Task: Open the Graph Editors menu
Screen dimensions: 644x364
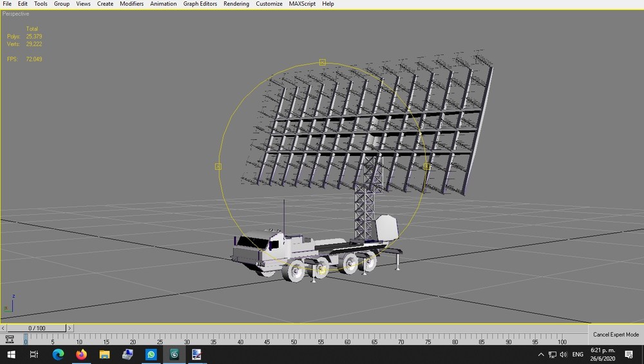Action: pos(200,4)
